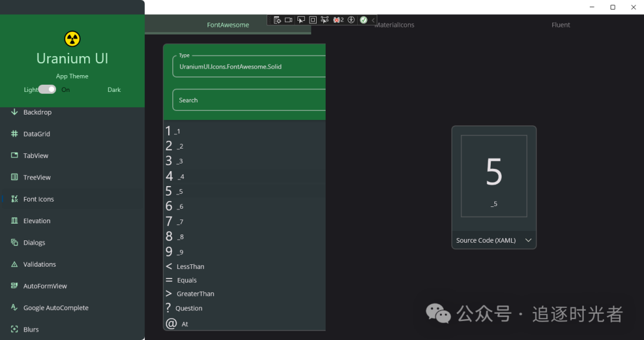Click the green checkmark Hot Reload icon
Screen dimensions: 644x340
coord(364,20)
